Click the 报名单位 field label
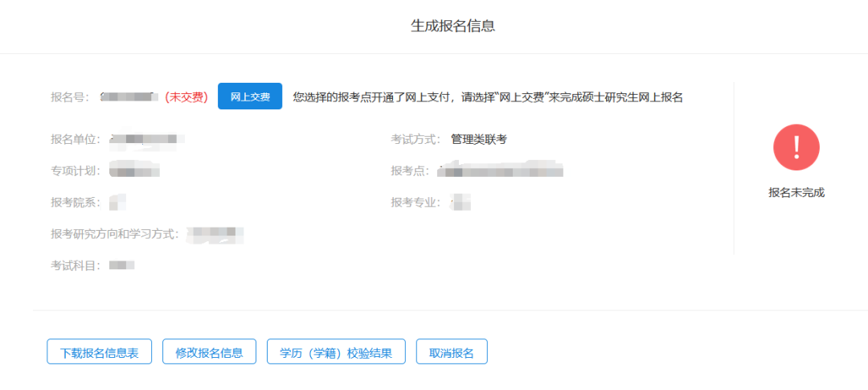868x390 pixels. click(75, 139)
